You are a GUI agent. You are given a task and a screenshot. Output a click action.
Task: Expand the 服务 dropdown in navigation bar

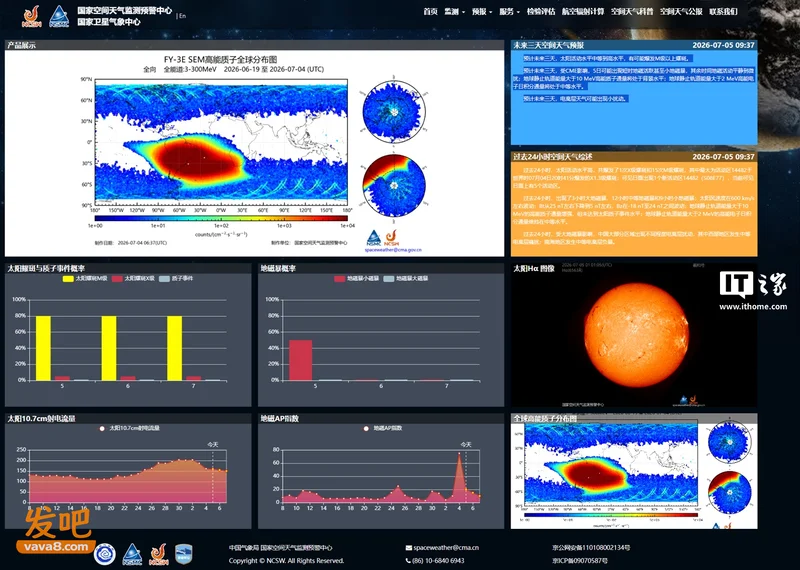pos(510,12)
